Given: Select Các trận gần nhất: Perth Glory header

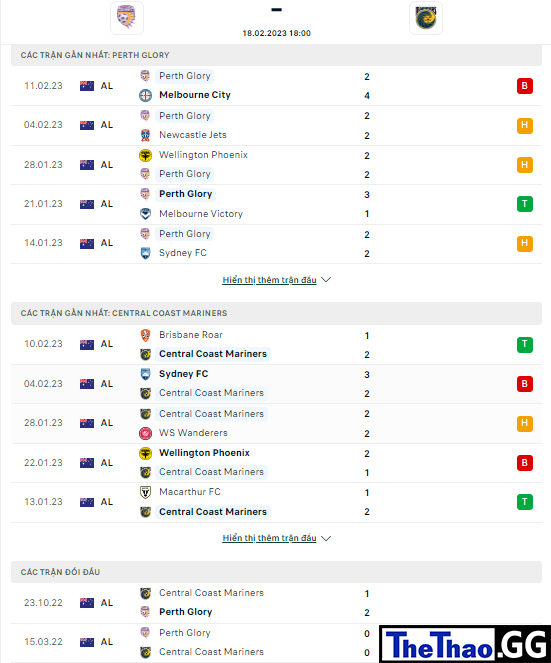Looking at the screenshot, I should [x=276, y=55].
